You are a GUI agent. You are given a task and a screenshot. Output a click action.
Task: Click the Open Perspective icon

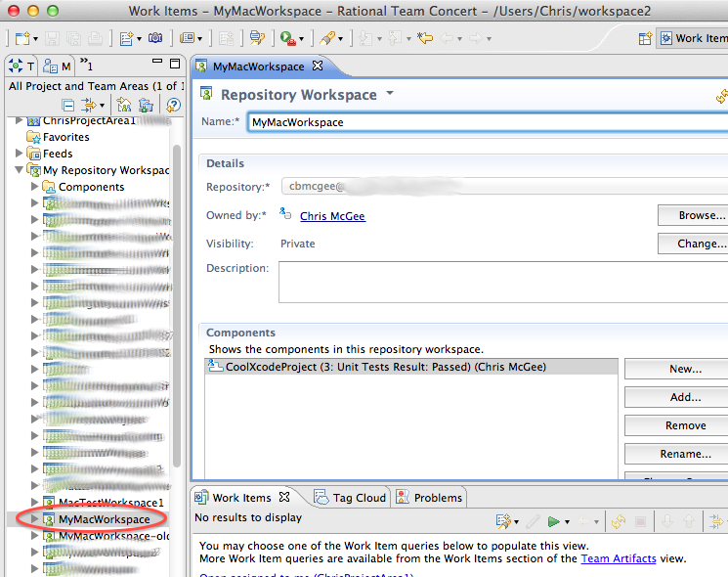(645, 38)
